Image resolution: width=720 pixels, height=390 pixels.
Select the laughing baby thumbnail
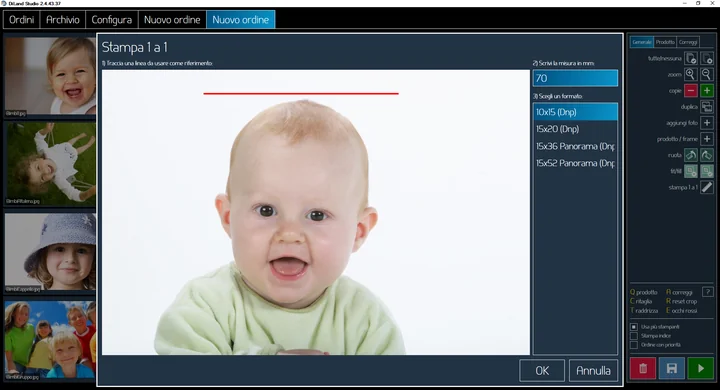[x=50, y=76]
